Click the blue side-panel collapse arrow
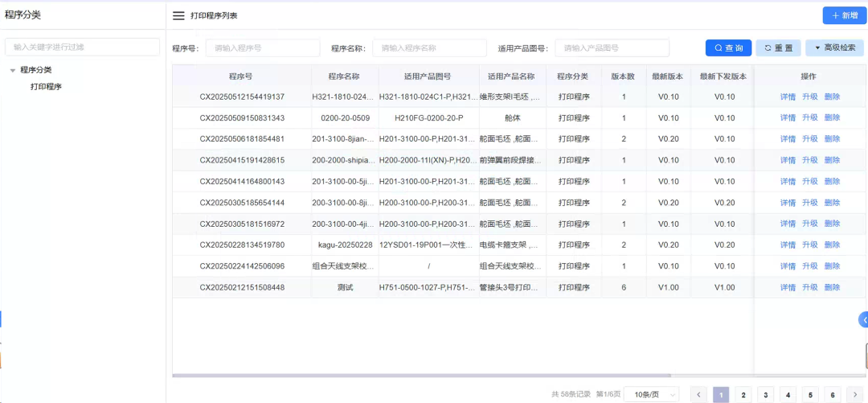Screen dimensions: 868x403 click(x=863, y=320)
